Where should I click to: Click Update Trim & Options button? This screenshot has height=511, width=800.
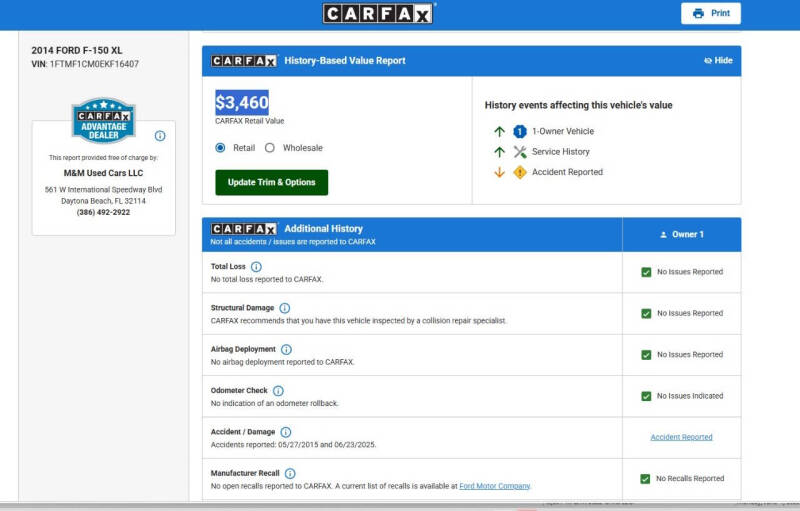point(271,182)
